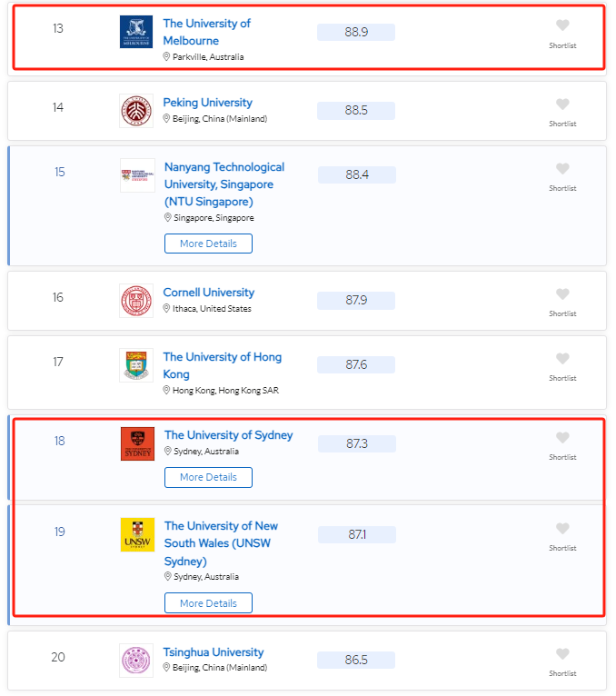The image size is (616, 696).
Task: Click Cornell University shortlist heart icon
Action: [x=562, y=294]
